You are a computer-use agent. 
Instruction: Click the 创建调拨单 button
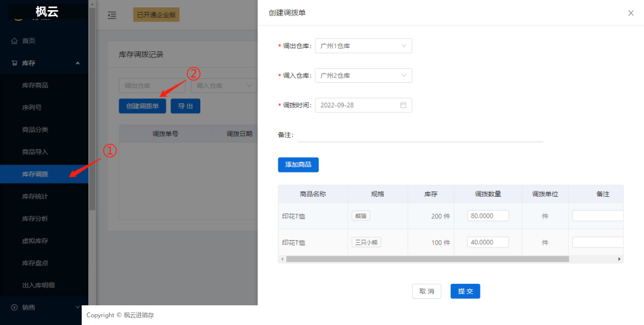pyautogui.click(x=142, y=106)
